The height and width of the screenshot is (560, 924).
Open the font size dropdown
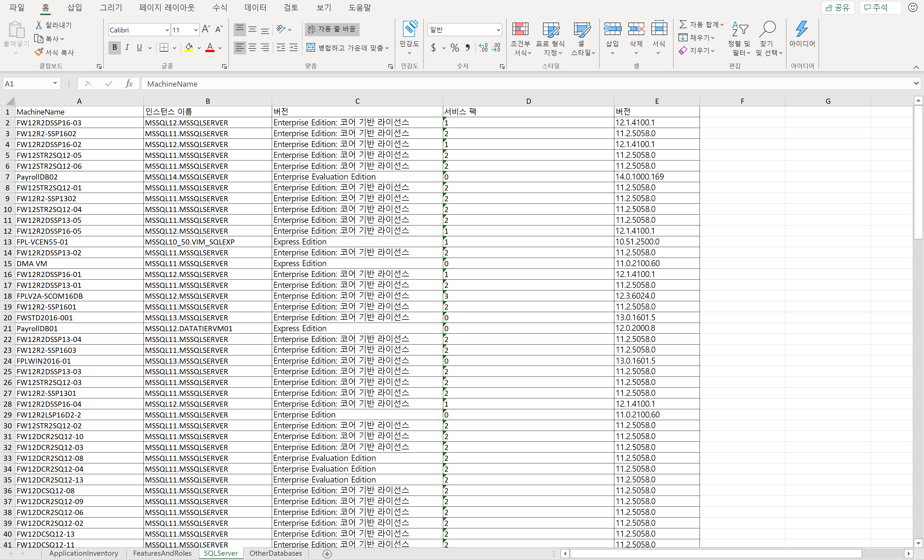(195, 30)
